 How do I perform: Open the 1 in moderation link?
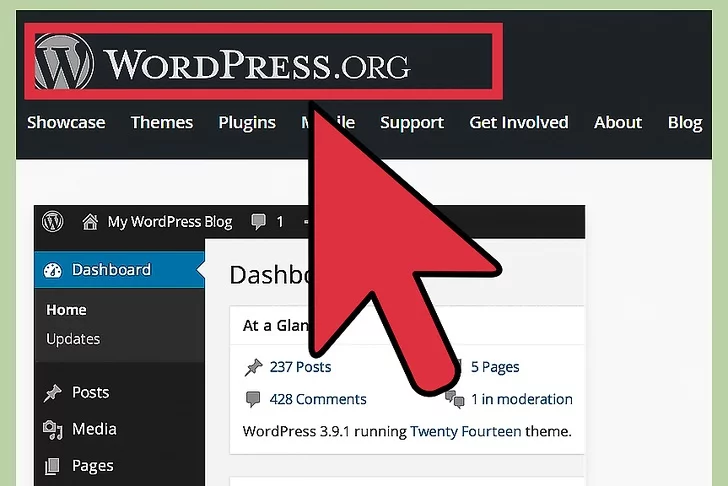click(x=522, y=399)
